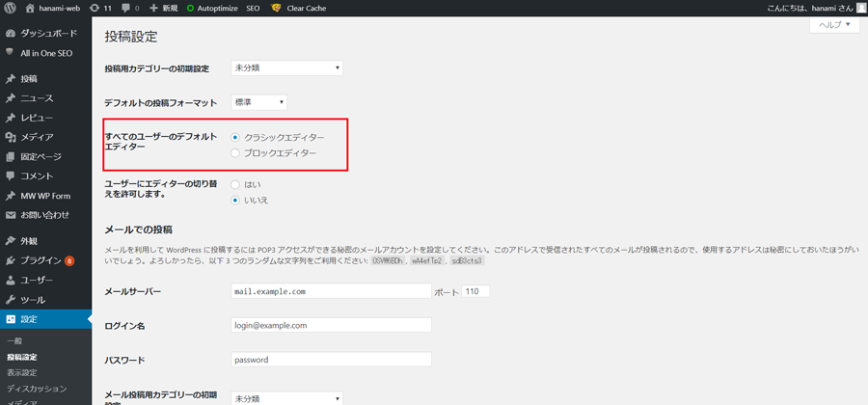Click the random string OSVW6BDh

tap(389, 260)
